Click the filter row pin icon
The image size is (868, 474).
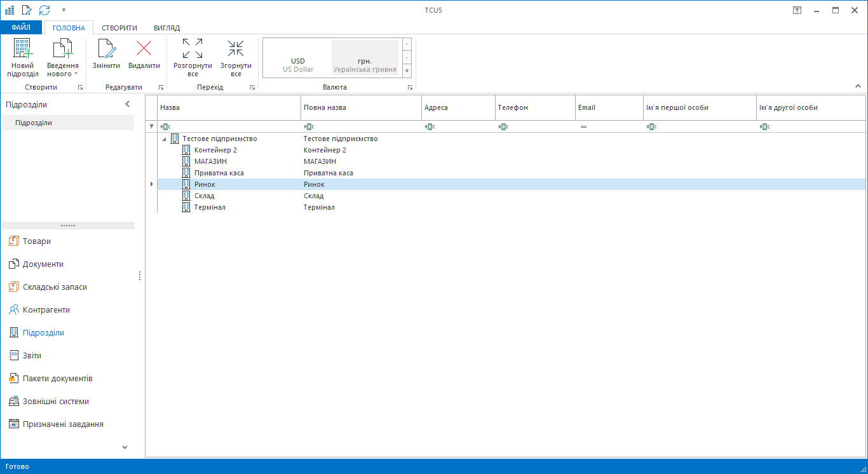(151, 126)
